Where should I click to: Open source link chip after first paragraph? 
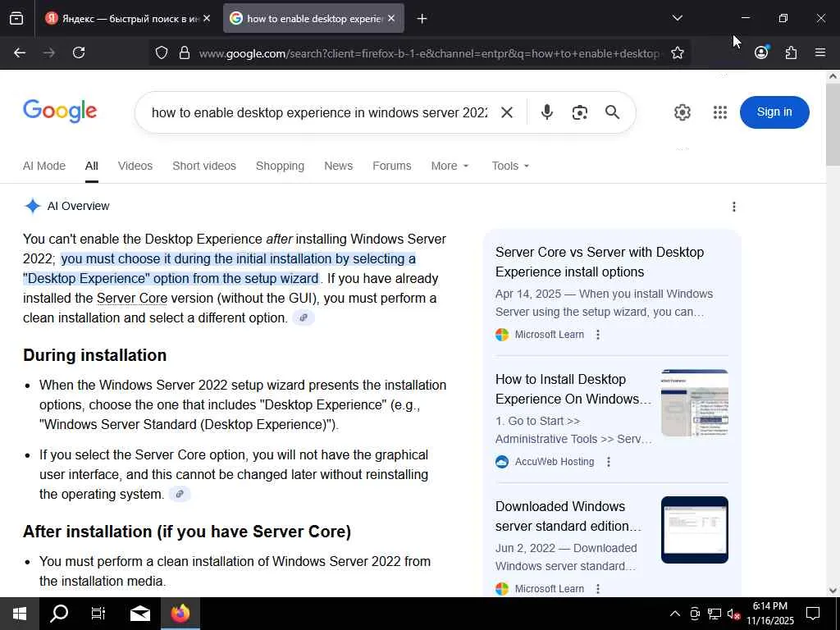pos(304,317)
